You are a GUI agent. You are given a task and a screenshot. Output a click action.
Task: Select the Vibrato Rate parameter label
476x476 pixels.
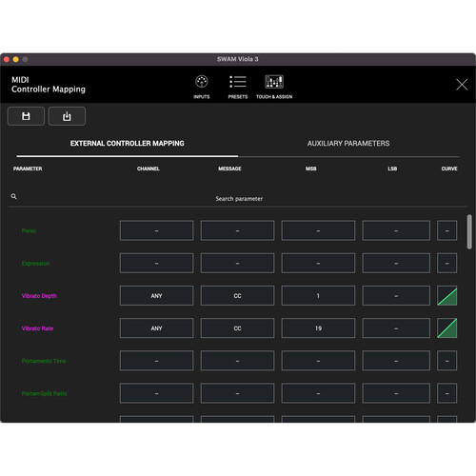[37, 328]
